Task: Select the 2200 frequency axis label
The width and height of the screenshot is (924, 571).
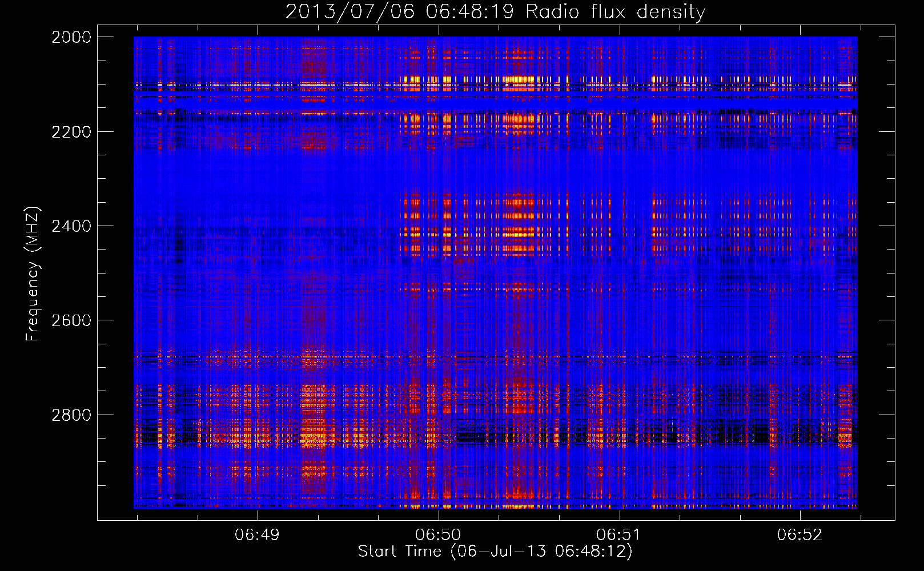Action: tap(71, 132)
